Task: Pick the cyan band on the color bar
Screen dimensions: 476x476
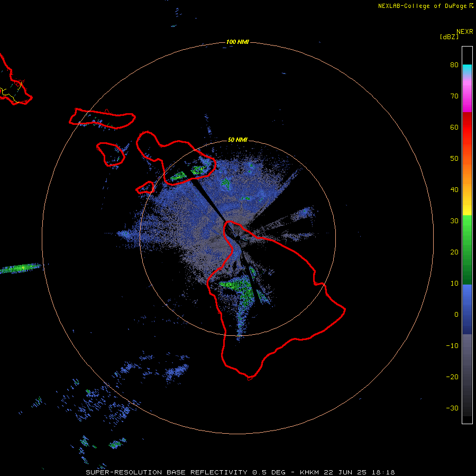Action: (467, 69)
